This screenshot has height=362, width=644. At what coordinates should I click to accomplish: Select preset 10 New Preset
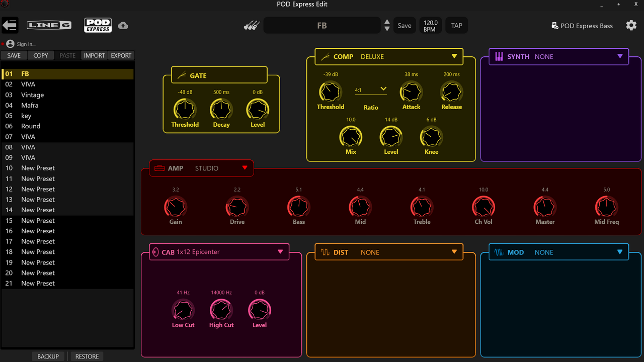(x=67, y=168)
